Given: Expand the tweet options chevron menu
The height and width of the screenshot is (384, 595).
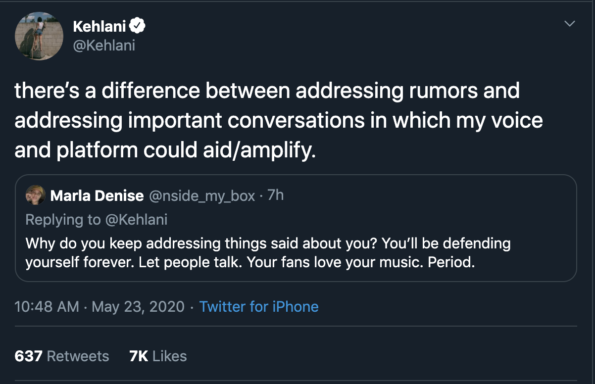Looking at the screenshot, I should (x=570, y=24).
